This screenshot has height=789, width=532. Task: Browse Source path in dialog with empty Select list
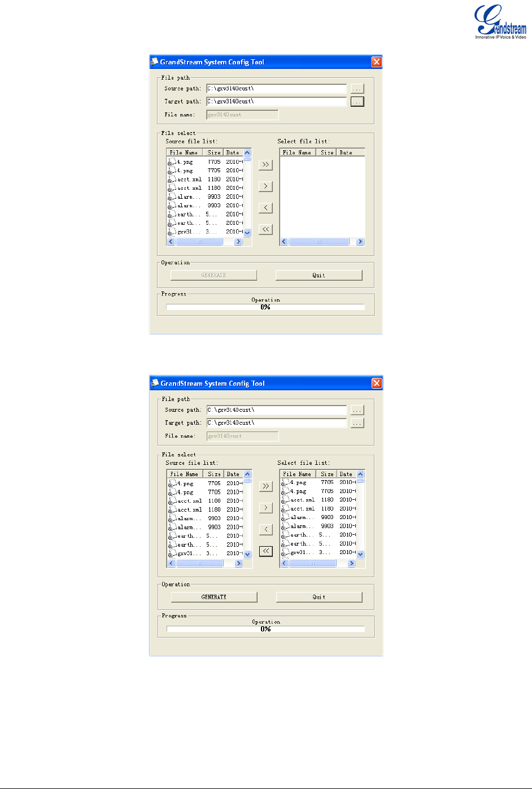coord(357,88)
